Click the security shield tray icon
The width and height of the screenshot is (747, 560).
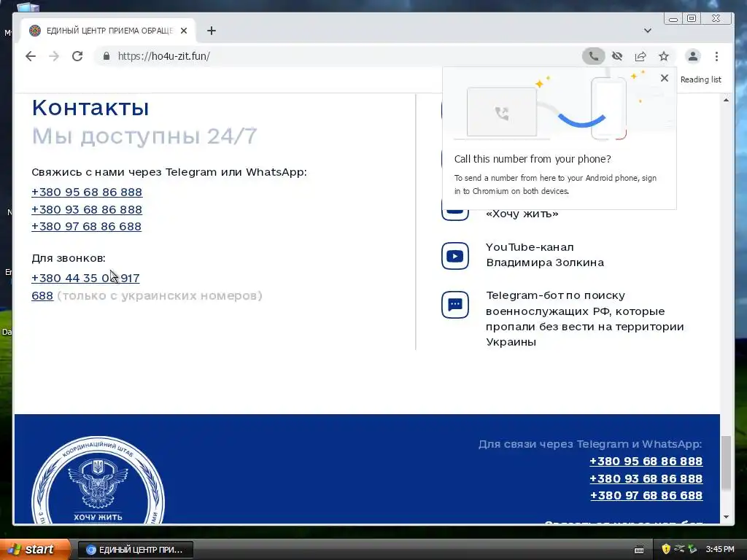(x=666, y=550)
